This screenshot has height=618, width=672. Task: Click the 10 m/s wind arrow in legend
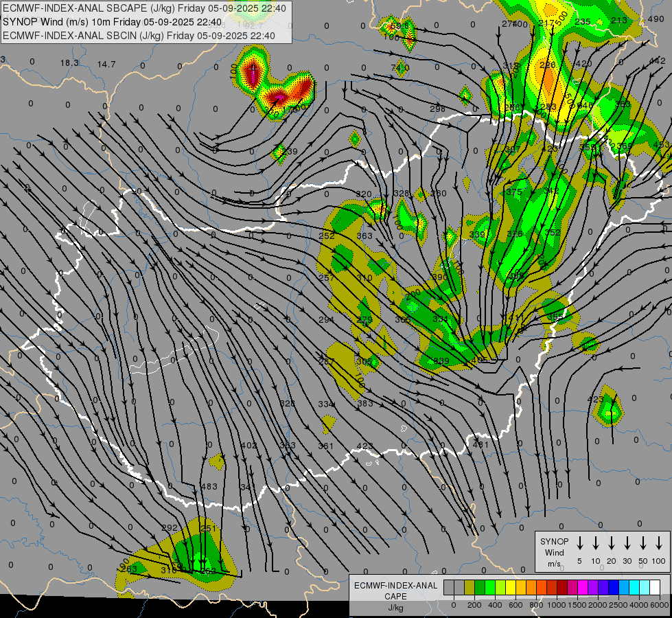[596, 543]
